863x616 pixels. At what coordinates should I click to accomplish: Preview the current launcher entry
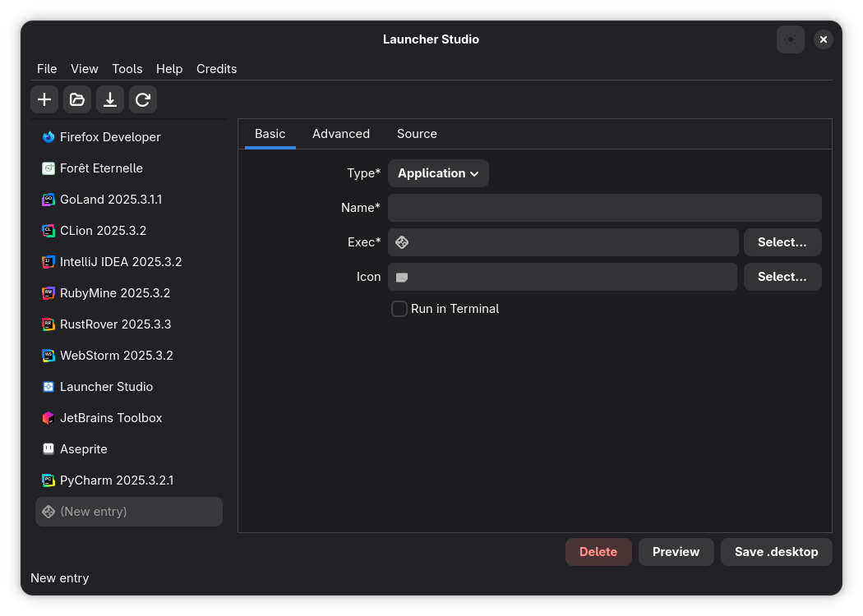676,552
